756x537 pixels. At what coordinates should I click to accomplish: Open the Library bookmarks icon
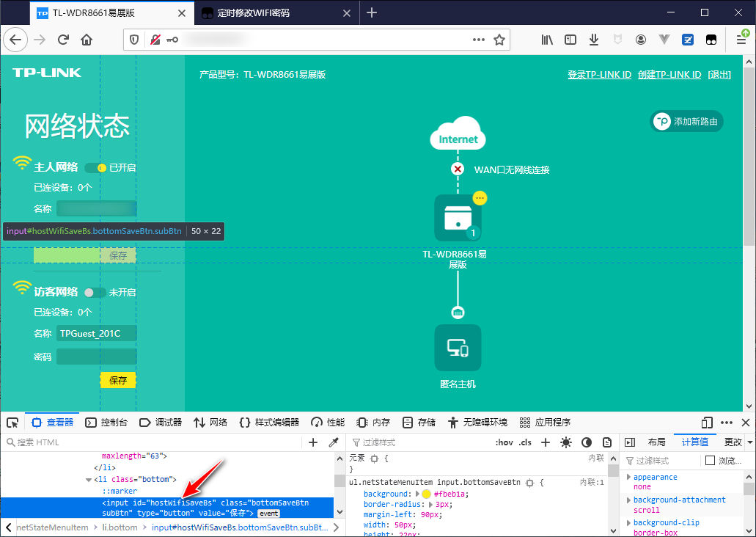coord(547,40)
